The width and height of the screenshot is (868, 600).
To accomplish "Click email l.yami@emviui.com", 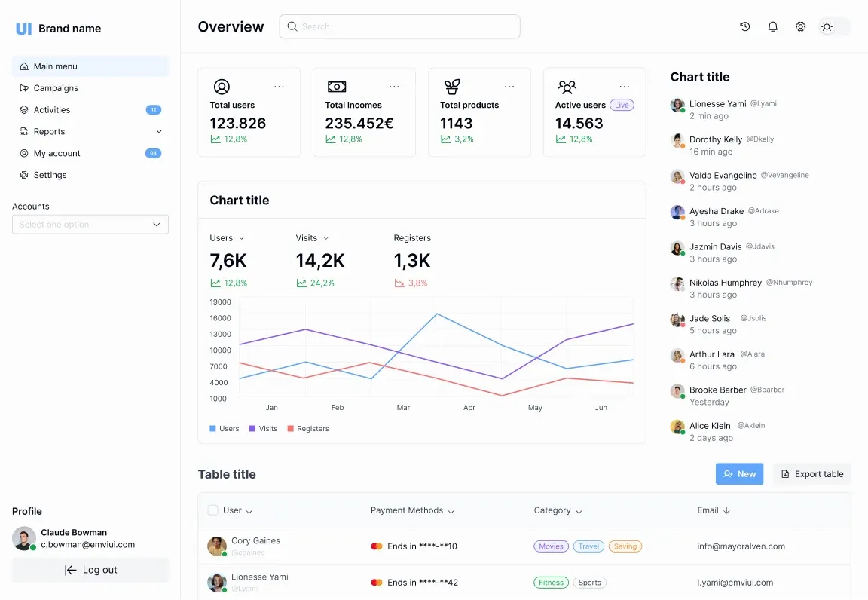I will pyautogui.click(x=735, y=582).
